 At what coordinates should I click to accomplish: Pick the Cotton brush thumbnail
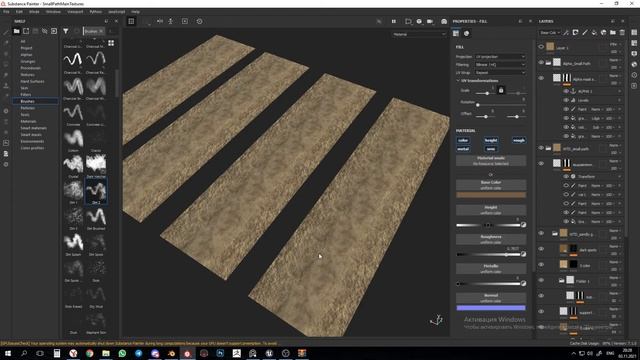tap(73, 138)
